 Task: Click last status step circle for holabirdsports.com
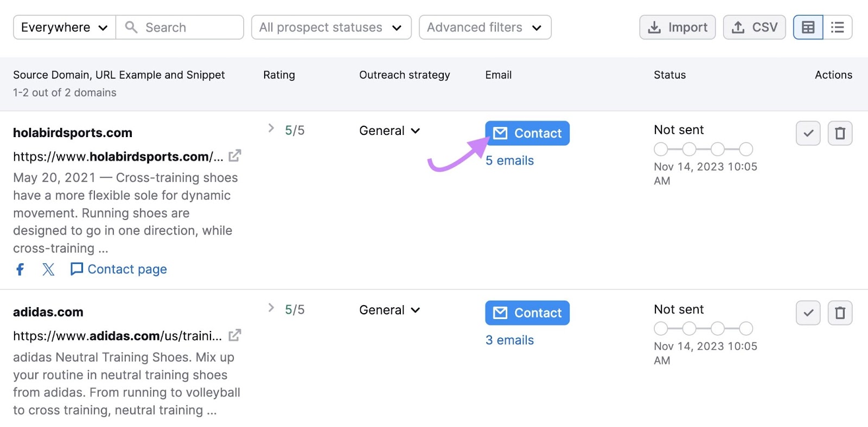click(x=746, y=149)
